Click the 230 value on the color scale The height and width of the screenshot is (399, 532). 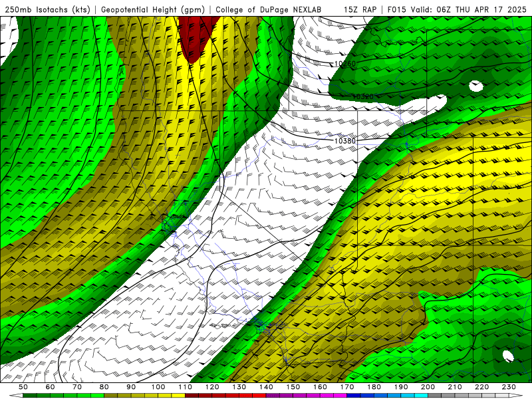(x=509, y=387)
